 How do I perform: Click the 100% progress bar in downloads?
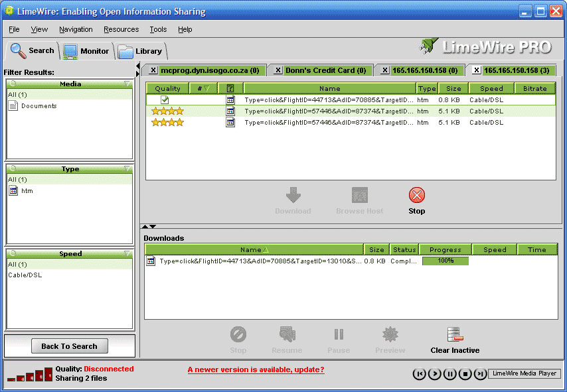(445, 261)
